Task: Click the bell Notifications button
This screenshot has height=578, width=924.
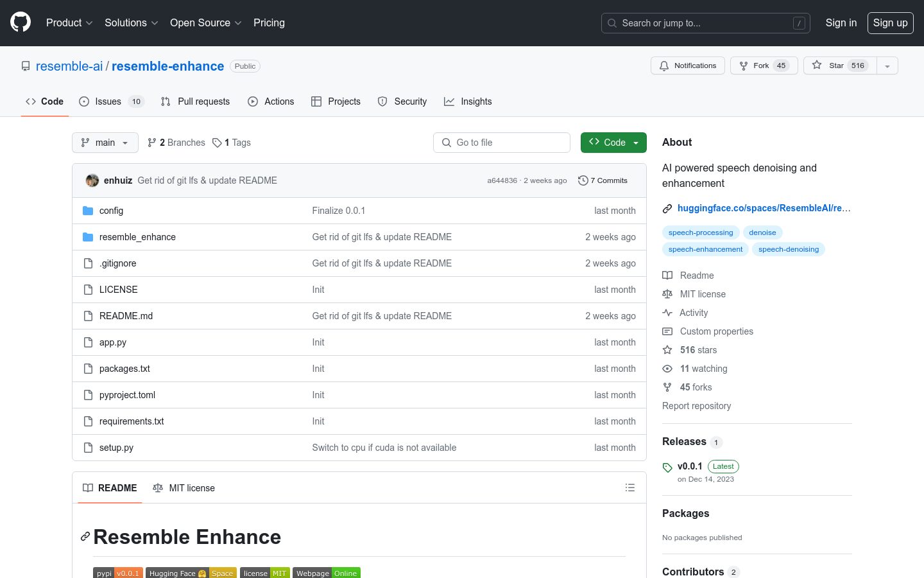Action: (x=688, y=66)
